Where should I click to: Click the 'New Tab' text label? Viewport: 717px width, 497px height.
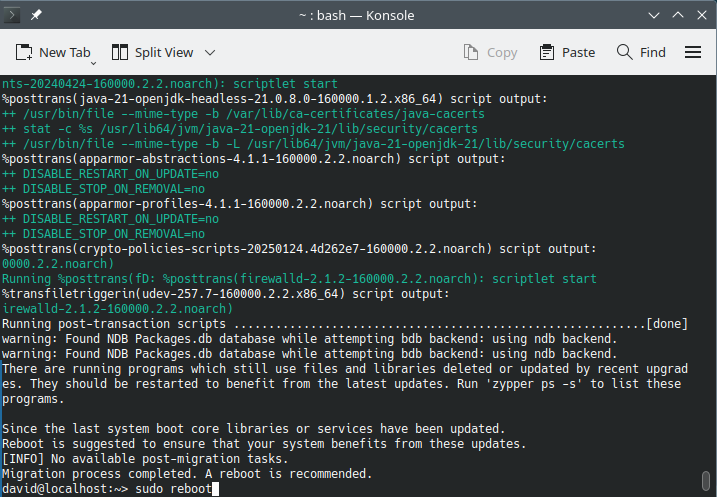click(x=64, y=52)
